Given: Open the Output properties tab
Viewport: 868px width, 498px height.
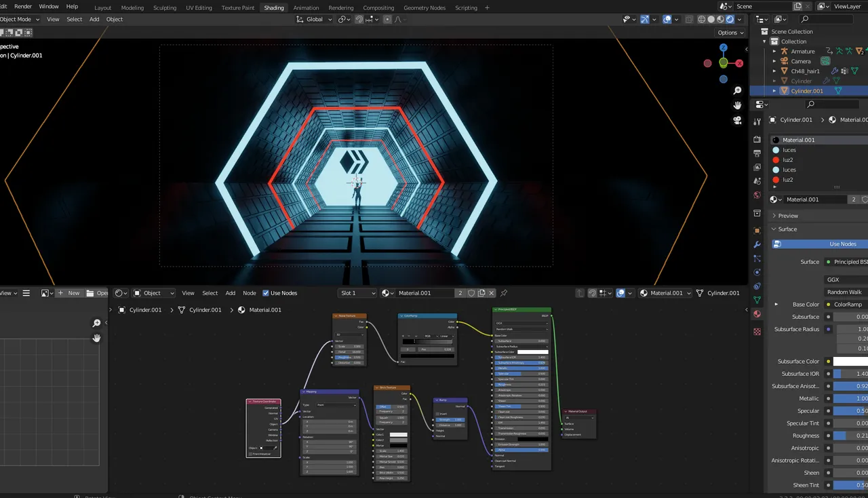Looking at the screenshot, I should 757,153.
